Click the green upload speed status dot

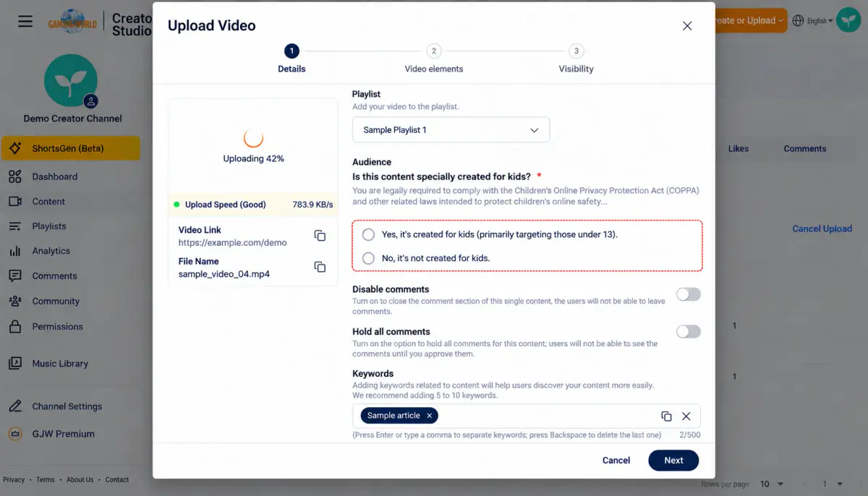pos(176,205)
